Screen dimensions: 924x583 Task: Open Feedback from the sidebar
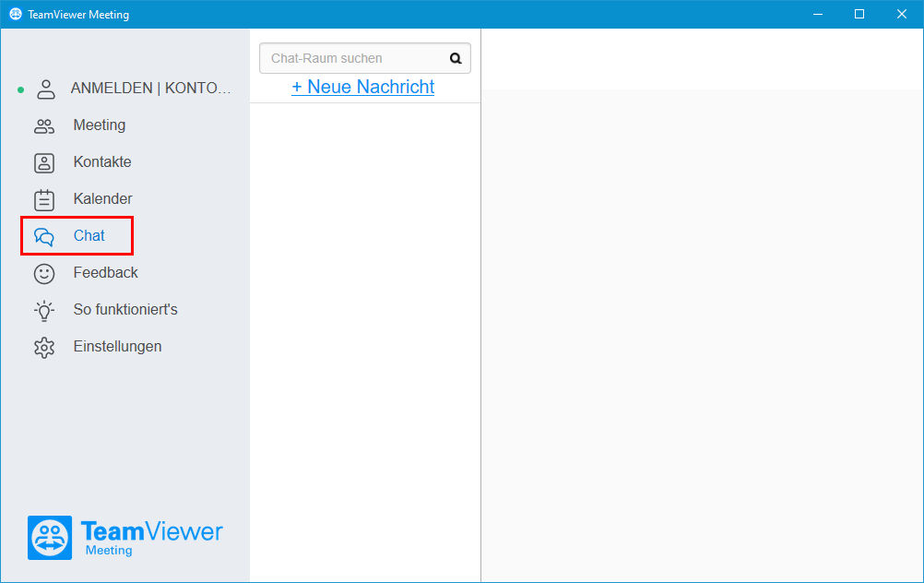tap(105, 272)
